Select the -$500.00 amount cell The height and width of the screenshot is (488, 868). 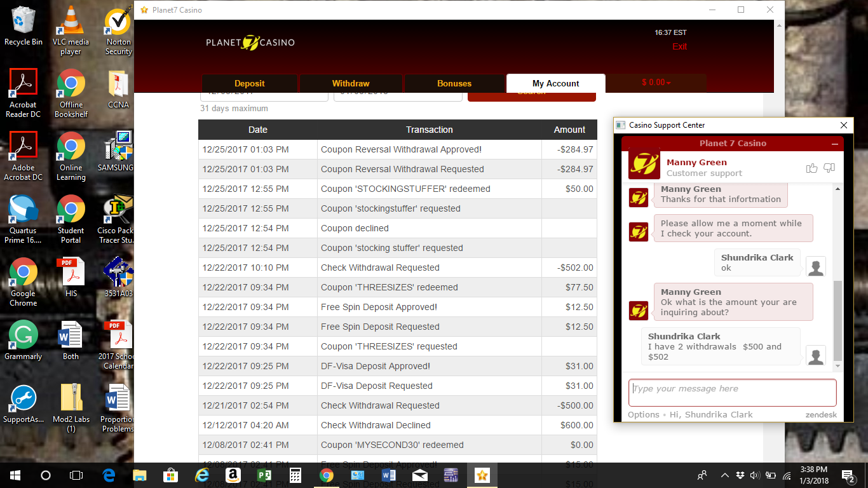(569, 405)
